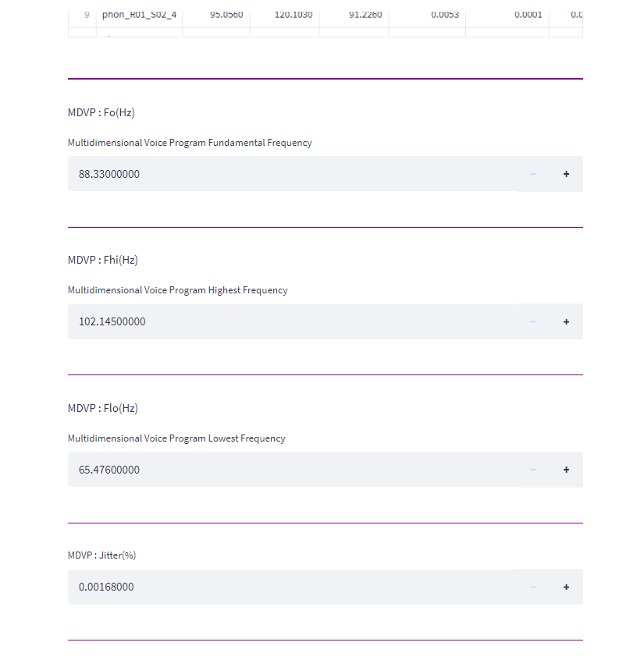Decrease MDVP Flo(Hz) using the minus control
This screenshot has height=660, width=644.
[532, 470]
